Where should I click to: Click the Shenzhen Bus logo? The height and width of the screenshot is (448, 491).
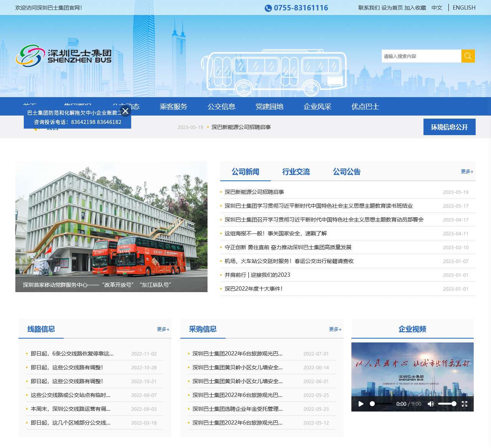[64, 56]
